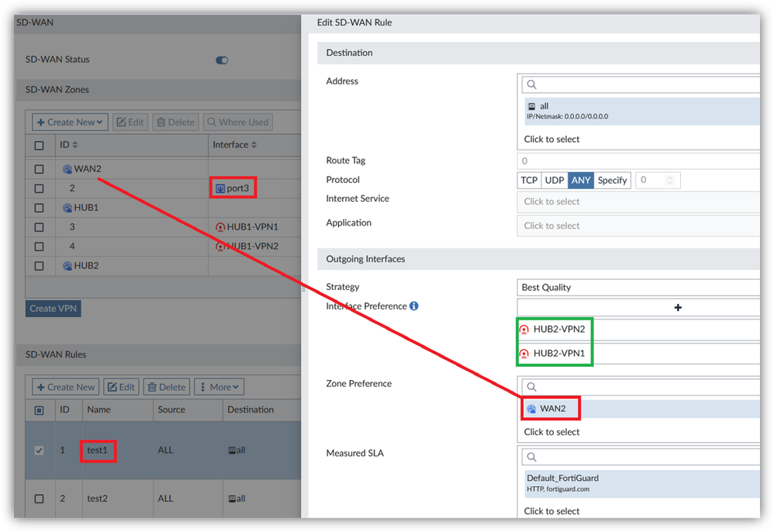Screen dimensions: 774x532
Task: Click the Interface Preference info icon
Action: click(414, 306)
